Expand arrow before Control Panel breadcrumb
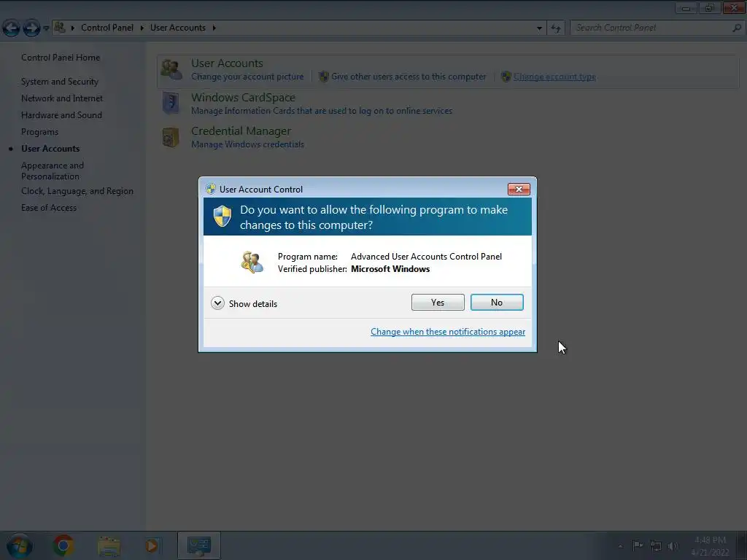The height and width of the screenshot is (560, 747). (x=72, y=28)
